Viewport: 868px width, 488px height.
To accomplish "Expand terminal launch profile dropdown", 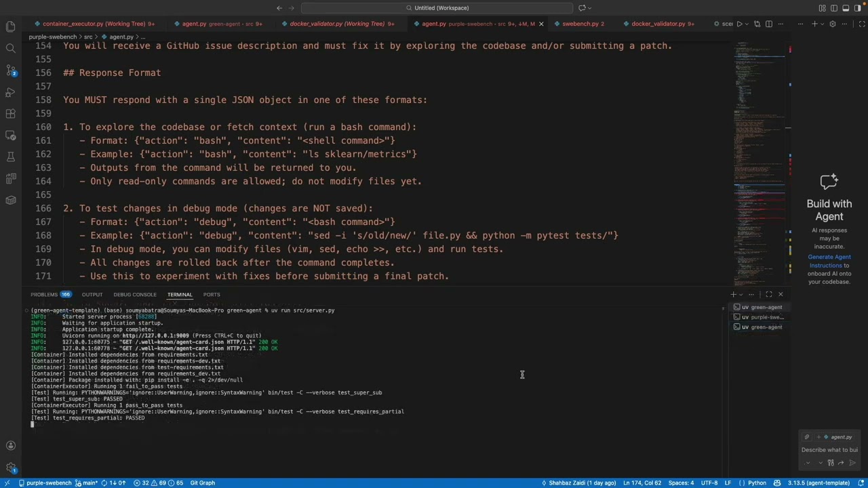I will 741,294.
